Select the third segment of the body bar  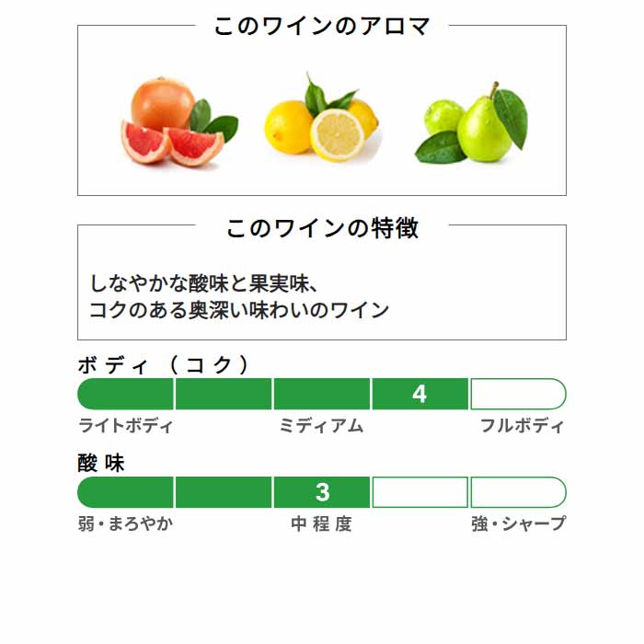[322, 394]
